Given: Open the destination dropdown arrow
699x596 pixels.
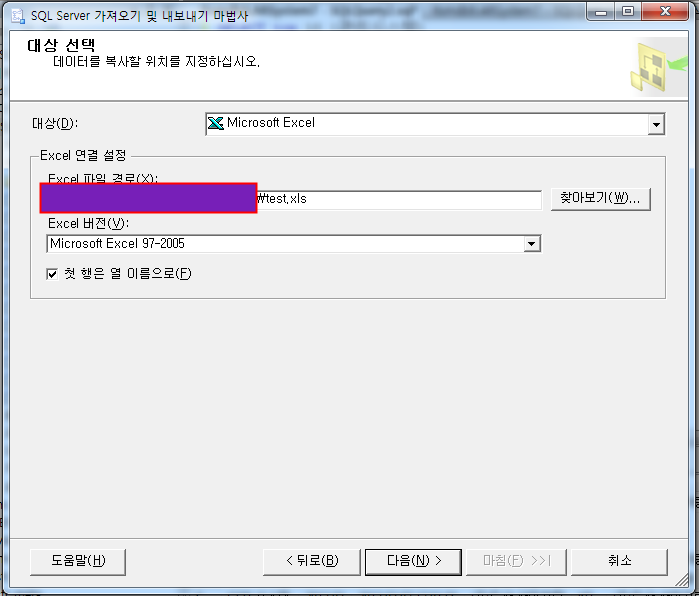Looking at the screenshot, I should click(656, 124).
